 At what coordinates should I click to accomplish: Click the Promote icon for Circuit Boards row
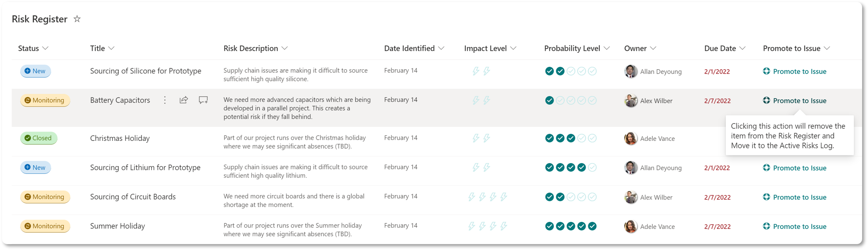click(x=767, y=197)
